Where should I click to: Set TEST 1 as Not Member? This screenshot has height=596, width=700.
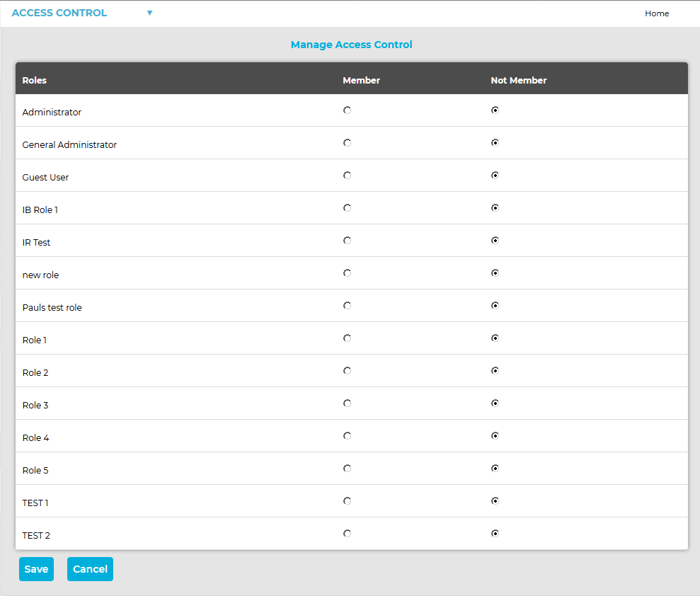495,501
